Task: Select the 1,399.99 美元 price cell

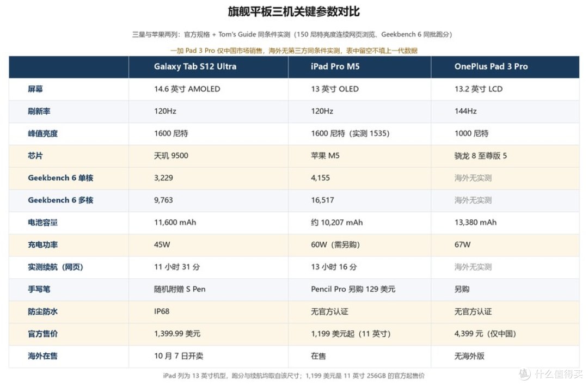Action: click(177, 334)
